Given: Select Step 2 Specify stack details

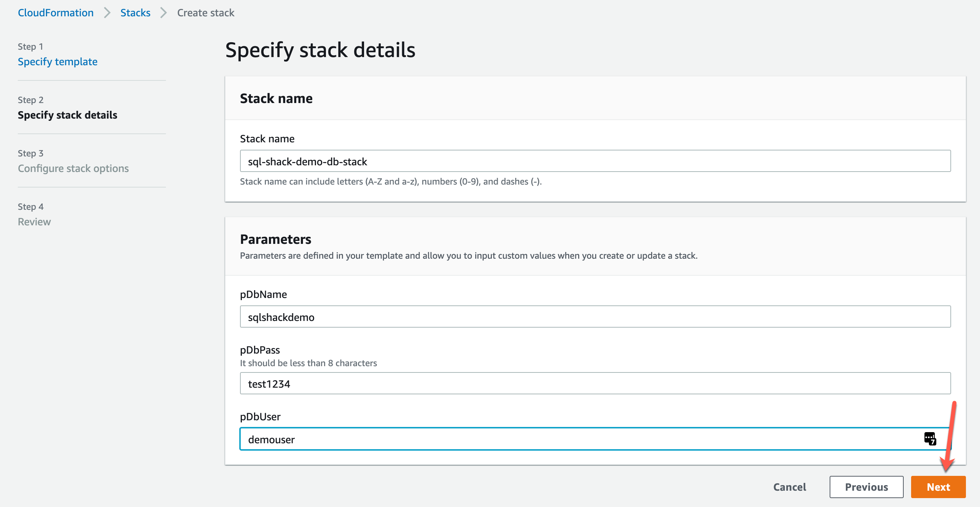Looking at the screenshot, I should pyautogui.click(x=67, y=115).
